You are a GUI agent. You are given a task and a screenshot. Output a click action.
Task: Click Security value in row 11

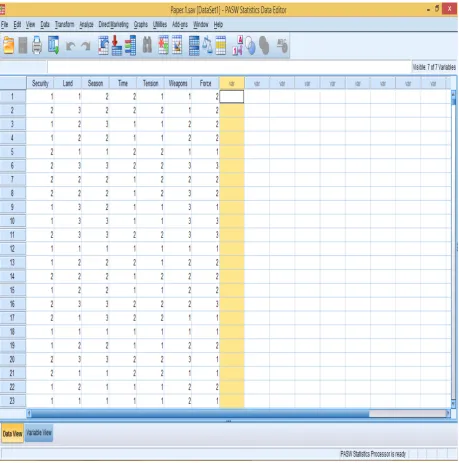click(40, 235)
